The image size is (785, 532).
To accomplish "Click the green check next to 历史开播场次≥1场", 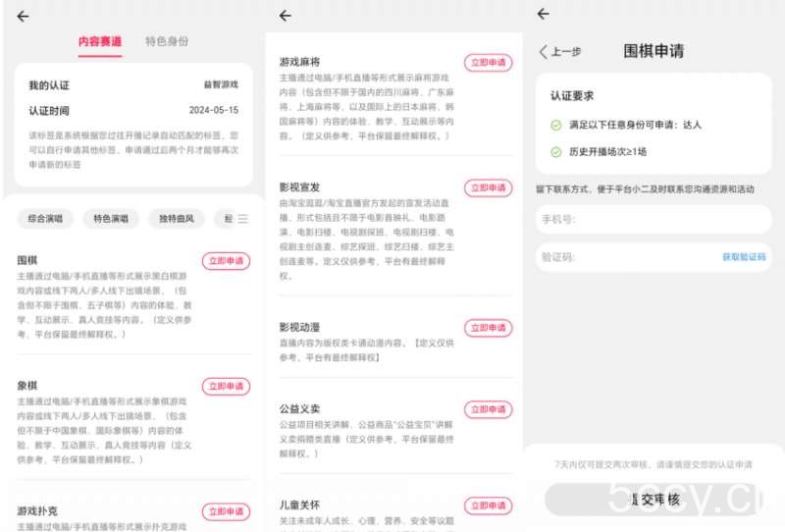I will (x=555, y=152).
